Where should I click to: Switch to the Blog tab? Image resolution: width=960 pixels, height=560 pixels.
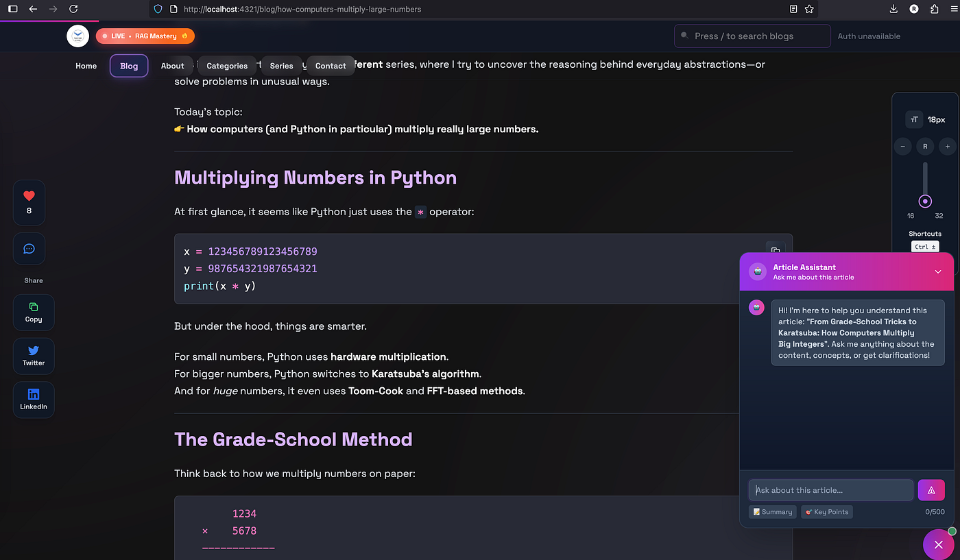click(x=128, y=66)
